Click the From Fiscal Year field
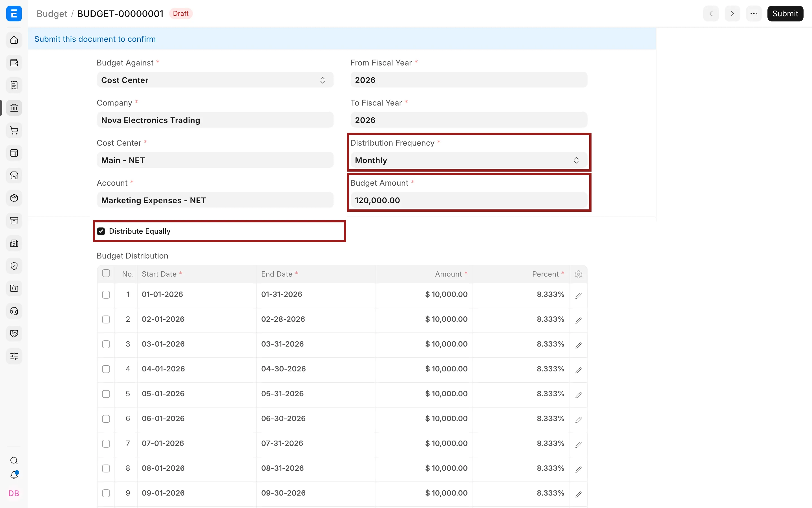812x508 pixels. 469,80
